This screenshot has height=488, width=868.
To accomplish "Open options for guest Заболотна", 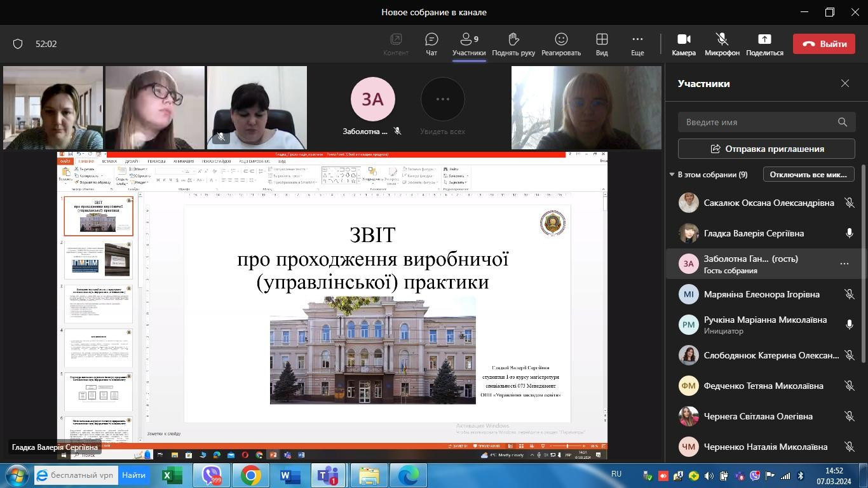I will point(844,264).
